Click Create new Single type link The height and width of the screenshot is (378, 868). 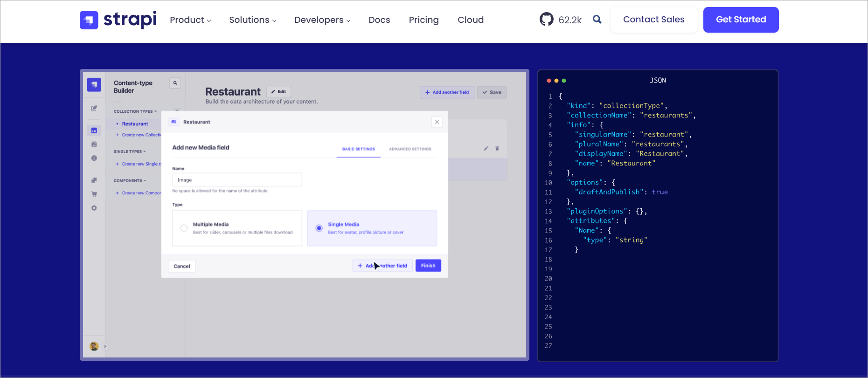[139, 164]
